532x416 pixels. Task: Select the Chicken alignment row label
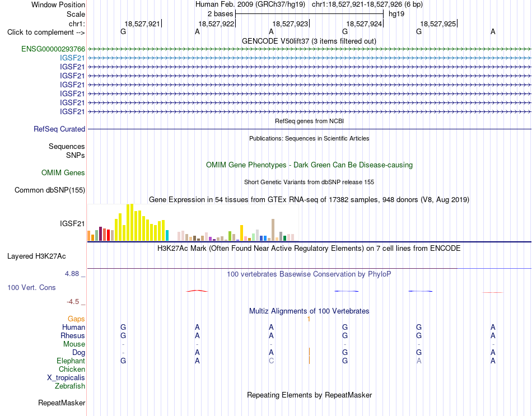point(72,369)
